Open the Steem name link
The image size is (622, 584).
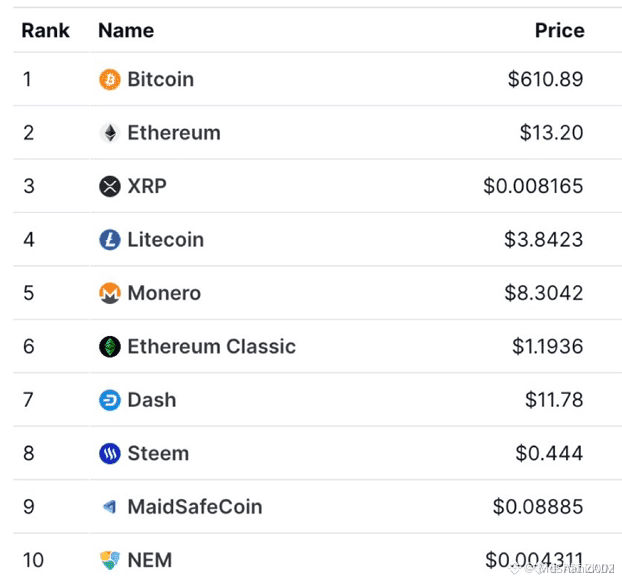coord(158,453)
